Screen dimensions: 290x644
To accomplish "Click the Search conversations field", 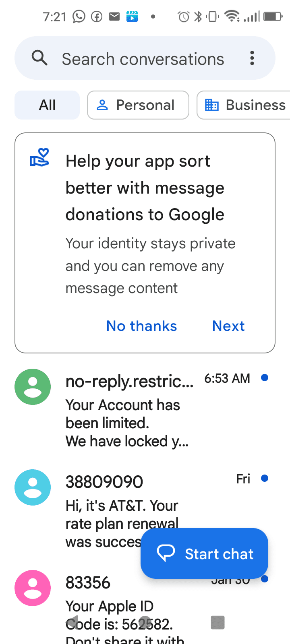I will (x=143, y=59).
